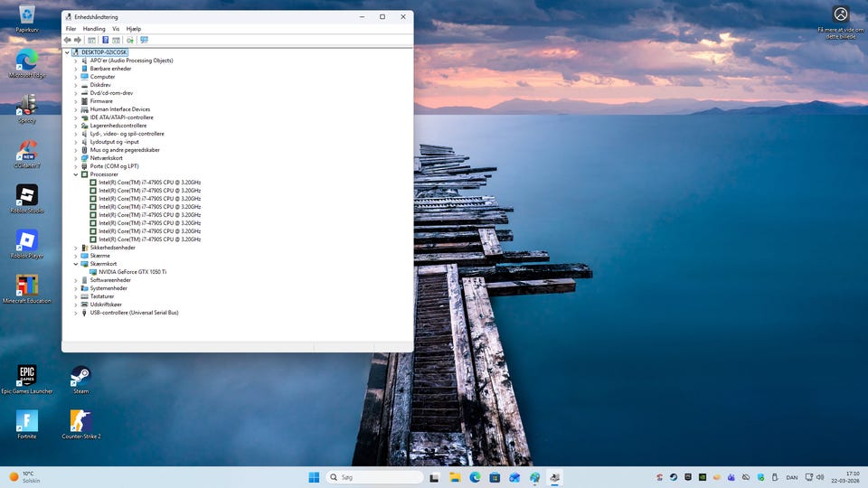
Task: Open the Hjælp menu
Action: [x=134, y=29]
